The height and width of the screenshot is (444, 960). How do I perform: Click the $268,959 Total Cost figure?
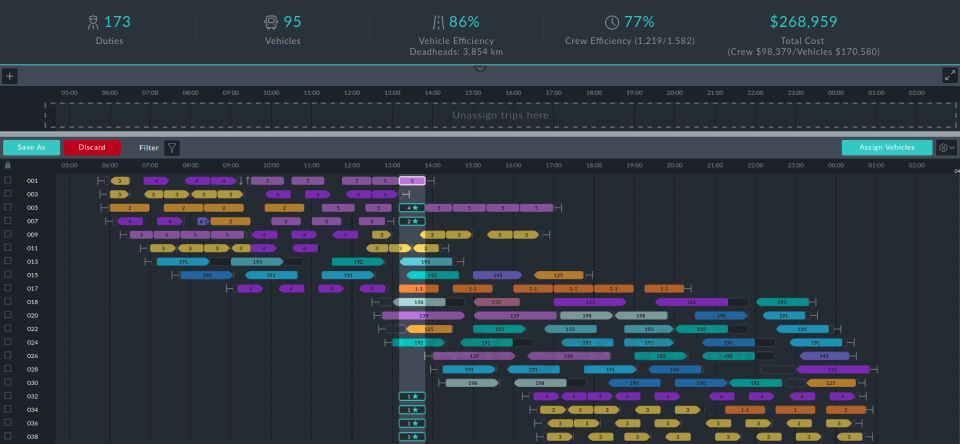pyautogui.click(x=808, y=22)
